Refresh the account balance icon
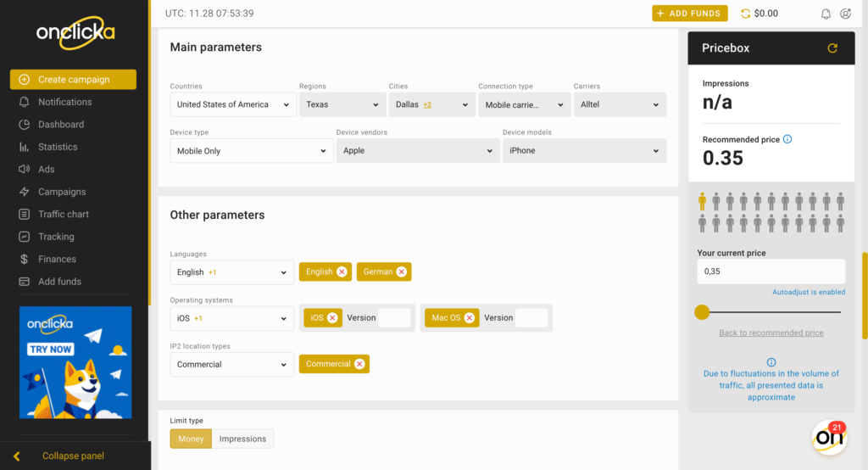Image resolution: width=868 pixels, height=470 pixels. click(x=746, y=14)
